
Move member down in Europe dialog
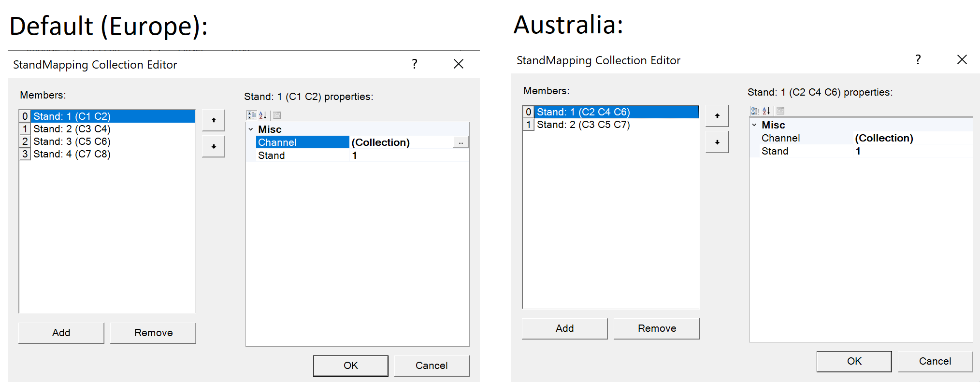[x=214, y=146]
